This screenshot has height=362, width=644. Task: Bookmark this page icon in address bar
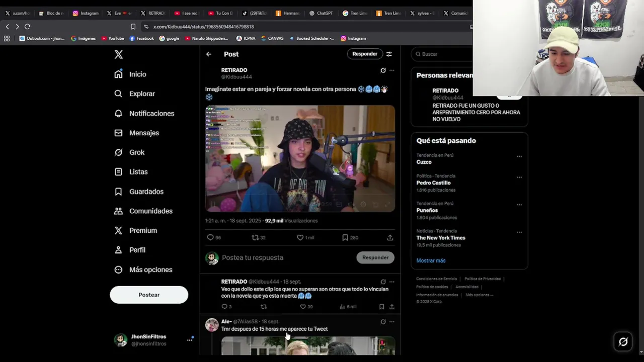133,27
